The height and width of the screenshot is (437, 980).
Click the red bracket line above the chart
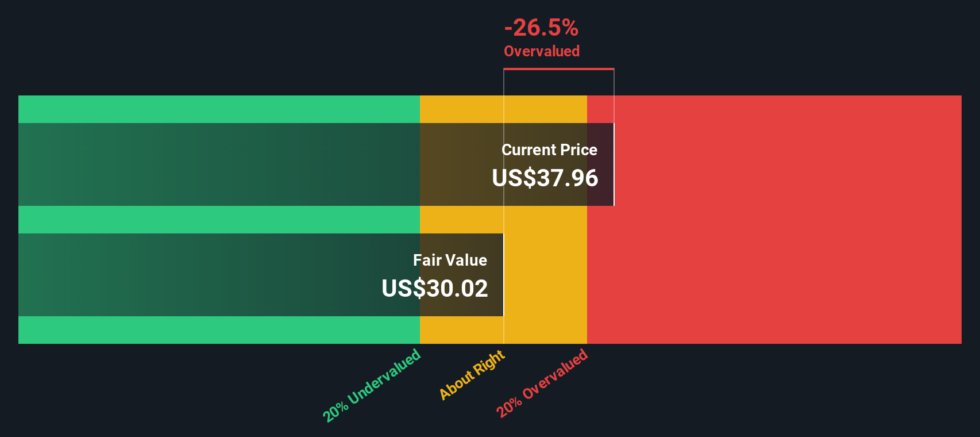click(559, 69)
